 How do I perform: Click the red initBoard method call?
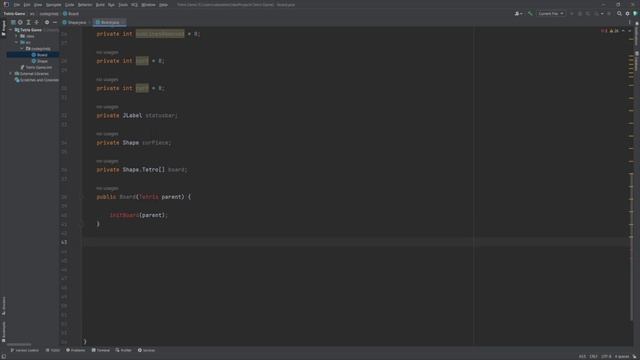click(124, 215)
